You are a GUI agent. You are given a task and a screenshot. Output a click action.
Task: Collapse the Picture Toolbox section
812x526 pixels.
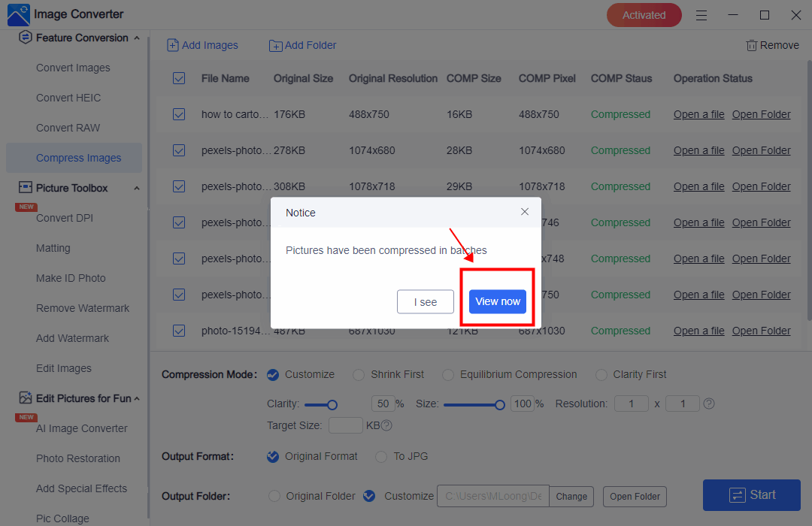[x=136, y=188]
